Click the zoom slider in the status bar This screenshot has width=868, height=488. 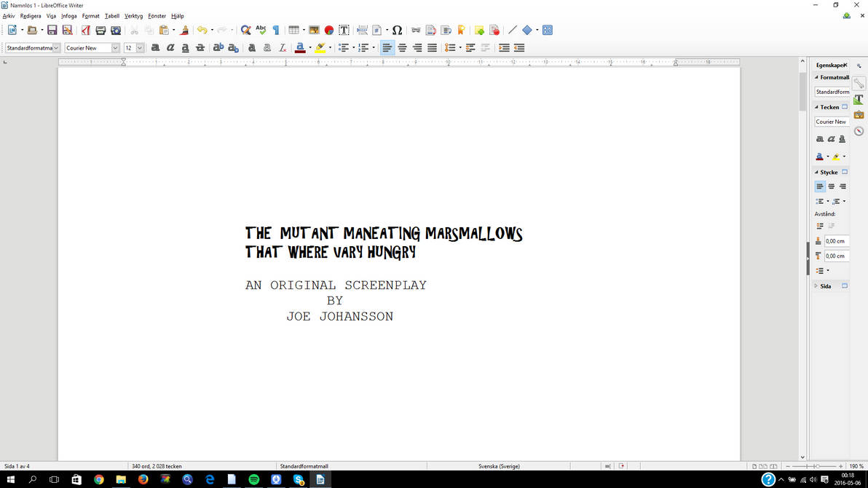[814, 466]
